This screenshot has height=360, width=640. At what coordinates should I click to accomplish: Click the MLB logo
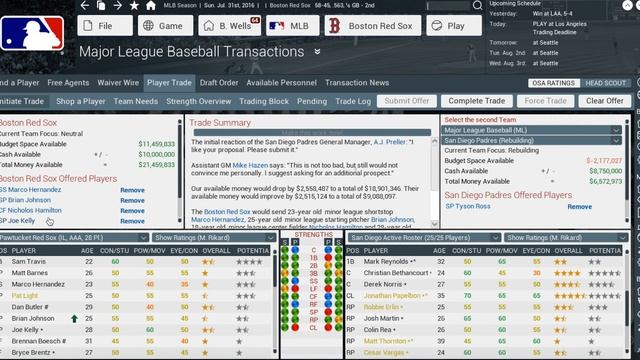coord(32,33)
